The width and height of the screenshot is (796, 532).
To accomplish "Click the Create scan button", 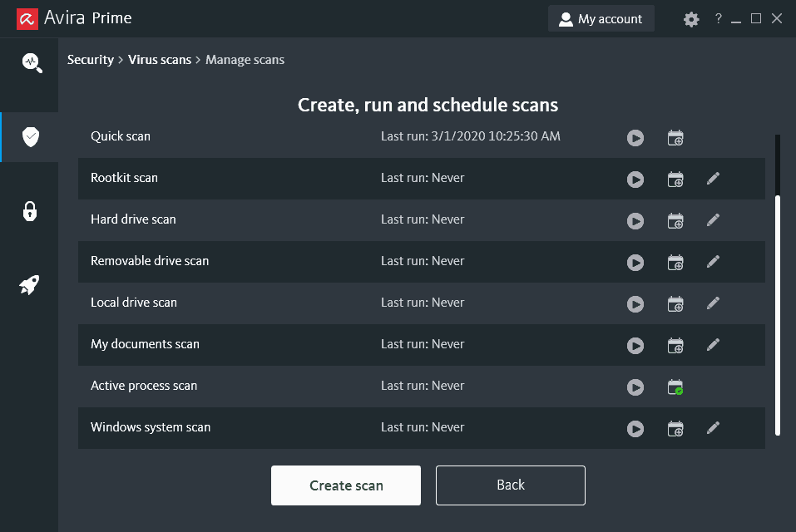I will coord(346,485).
